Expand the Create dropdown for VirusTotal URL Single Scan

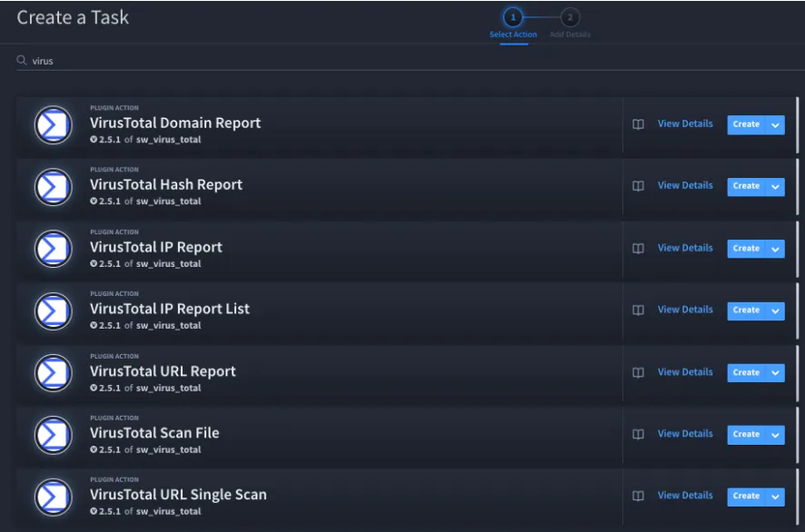coord(775,497)
